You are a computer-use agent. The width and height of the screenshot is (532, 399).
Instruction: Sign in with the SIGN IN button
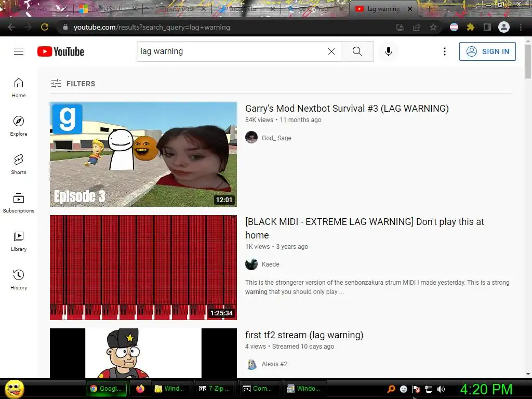(487, 51)
